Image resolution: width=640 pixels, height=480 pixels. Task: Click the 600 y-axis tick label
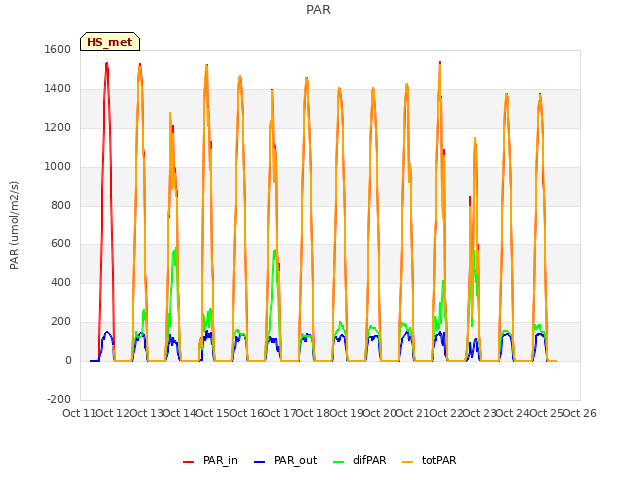(61, 244)
